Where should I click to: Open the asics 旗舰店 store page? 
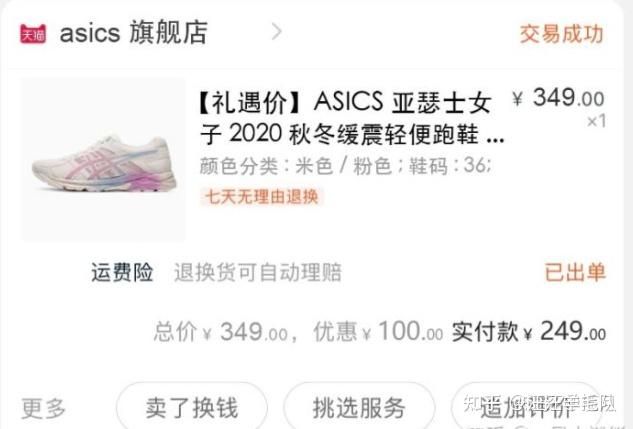pos(134,33)
